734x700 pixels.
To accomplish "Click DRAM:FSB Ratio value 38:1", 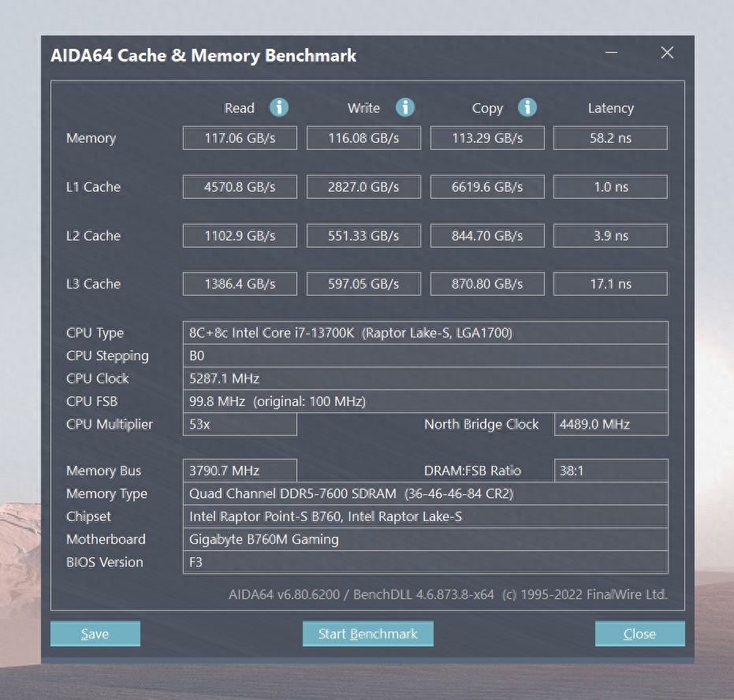I will (611, 471).
